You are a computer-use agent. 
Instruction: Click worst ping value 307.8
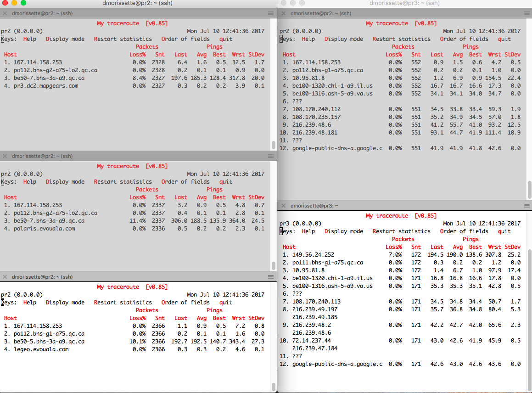click(493, 255)
